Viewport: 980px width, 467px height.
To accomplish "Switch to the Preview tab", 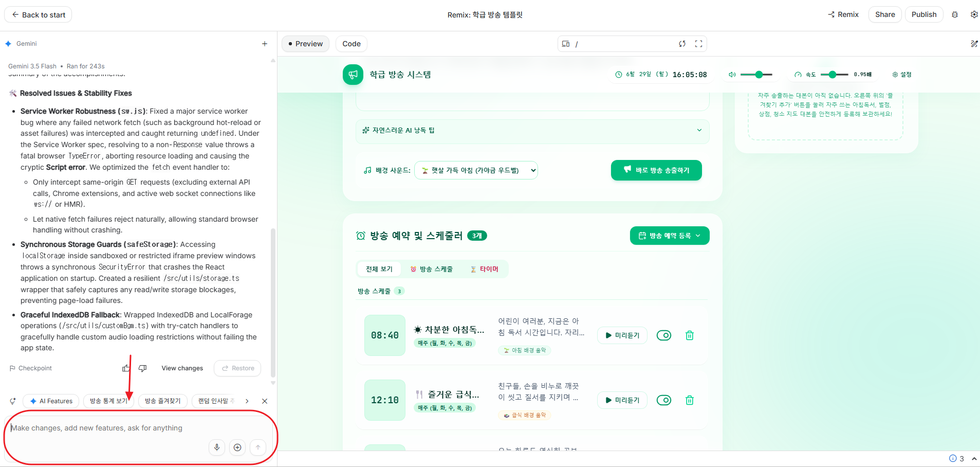I will (306, 44).
